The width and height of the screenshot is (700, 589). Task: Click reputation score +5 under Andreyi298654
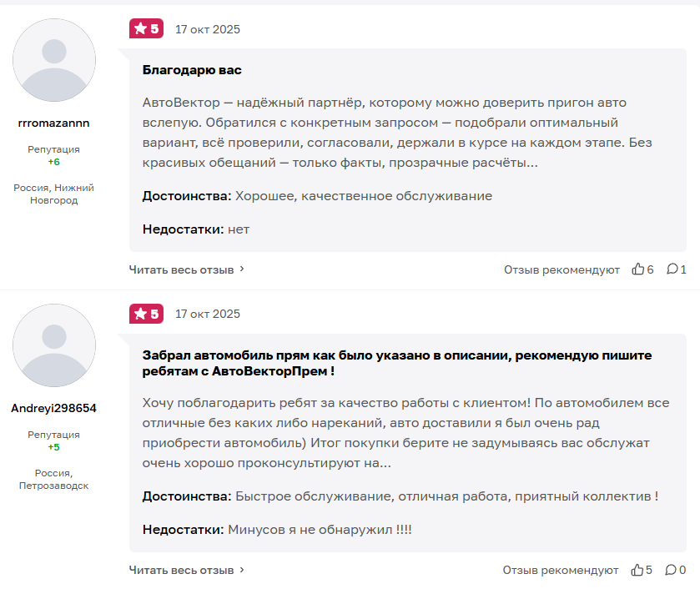[x=54, y=447]
